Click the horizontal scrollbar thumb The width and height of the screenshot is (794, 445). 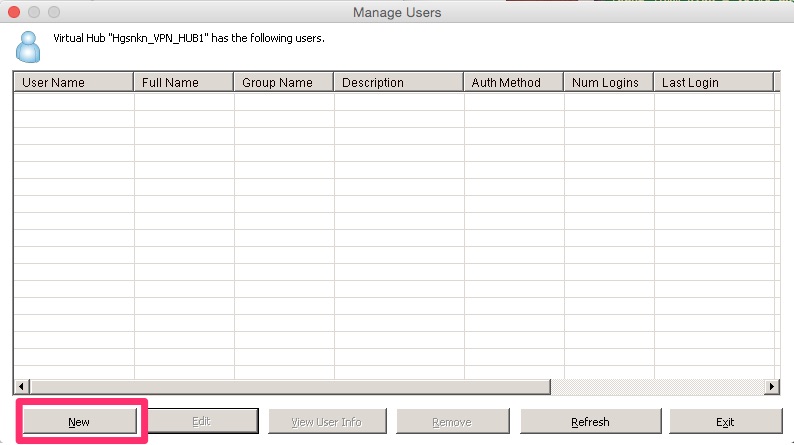290,387
